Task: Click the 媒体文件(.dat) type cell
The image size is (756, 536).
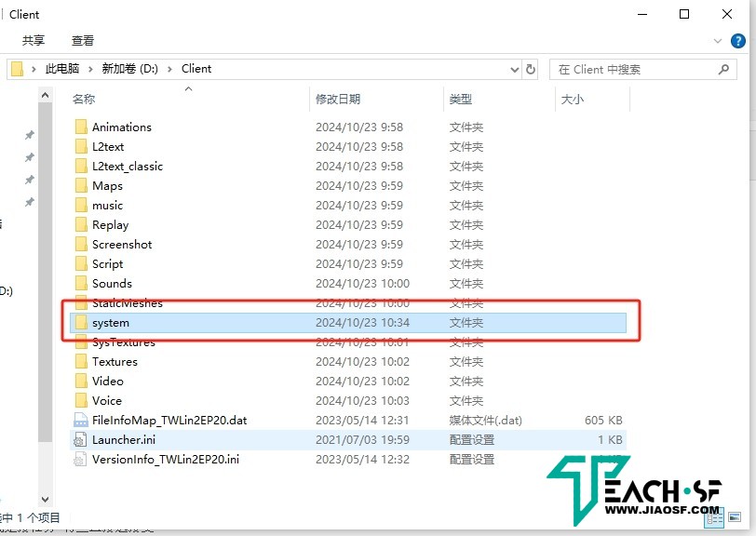Action: pyautogui.click(x=485, y=421)
